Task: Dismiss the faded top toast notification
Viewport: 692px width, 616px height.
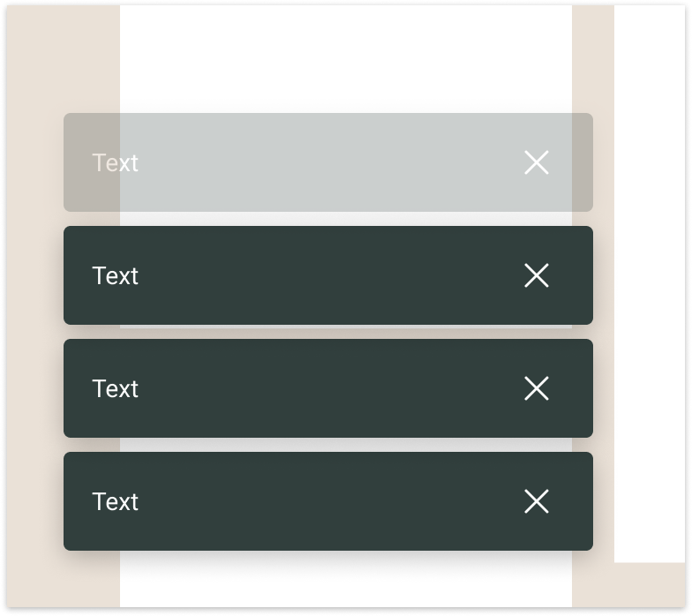Action: click(537, 162)
